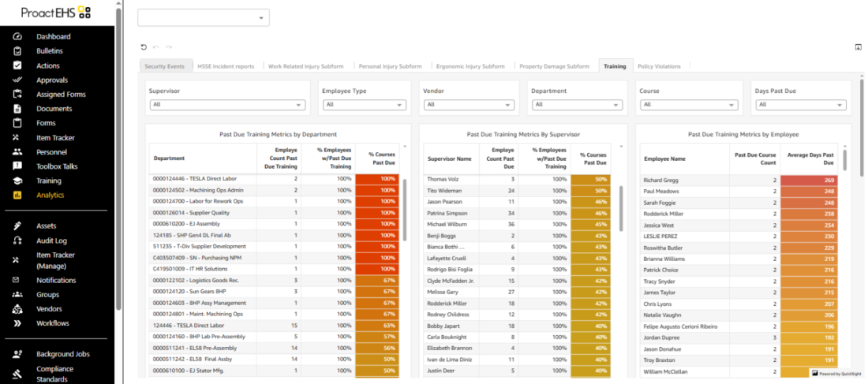Click the Dashboard gauge icon in sidebar
Image resolution: width=868 pixels, height=384 pixels.
[x=17, y=36]
